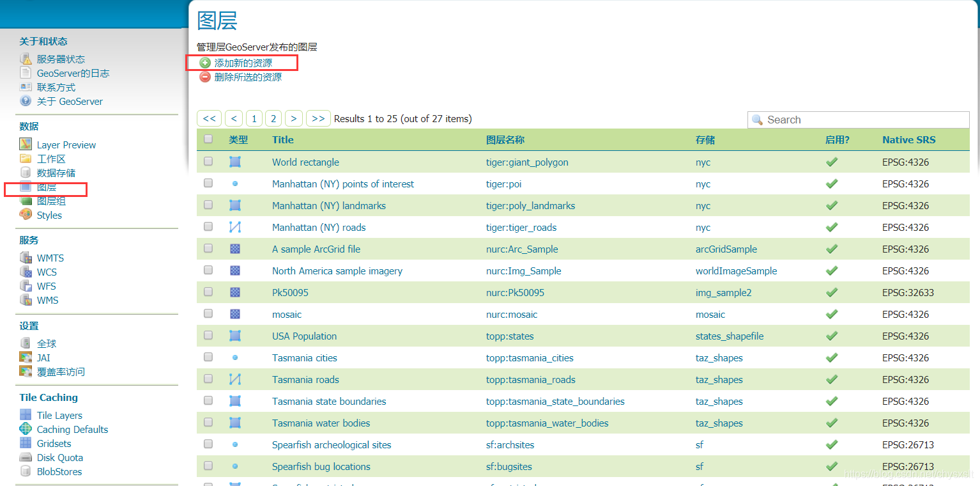Click the WCS service icon

(26, 272)
